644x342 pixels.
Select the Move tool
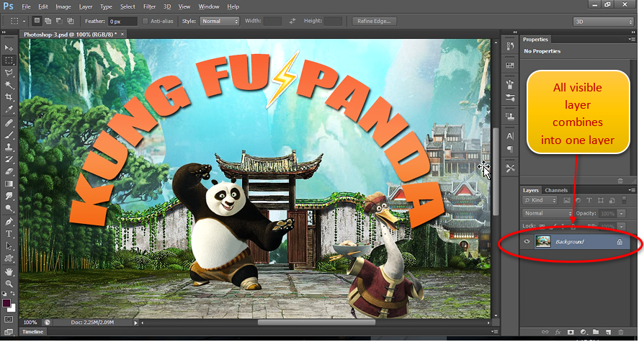[9, 48]
